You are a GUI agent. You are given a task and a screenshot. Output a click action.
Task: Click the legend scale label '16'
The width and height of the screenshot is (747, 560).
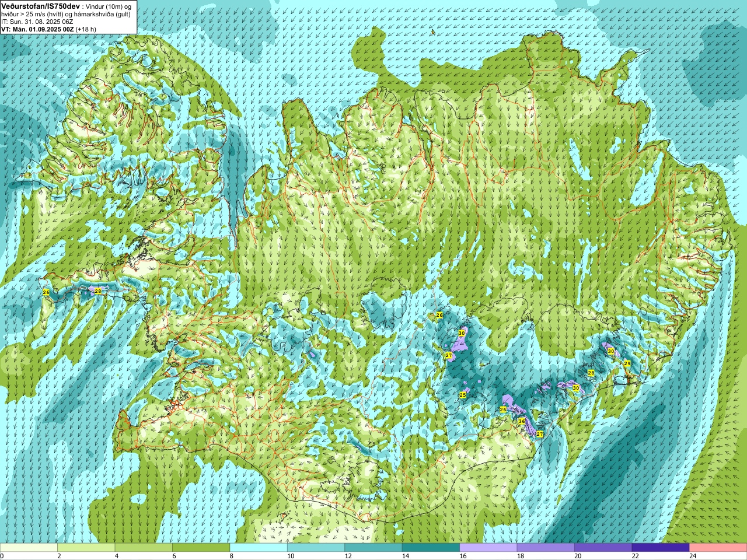(x=463, y=556)
